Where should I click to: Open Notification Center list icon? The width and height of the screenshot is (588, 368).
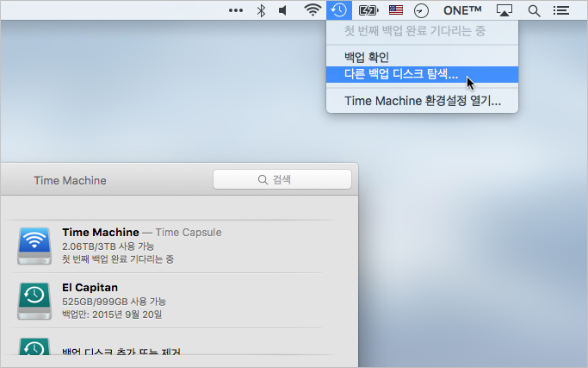tap(561, 10)
